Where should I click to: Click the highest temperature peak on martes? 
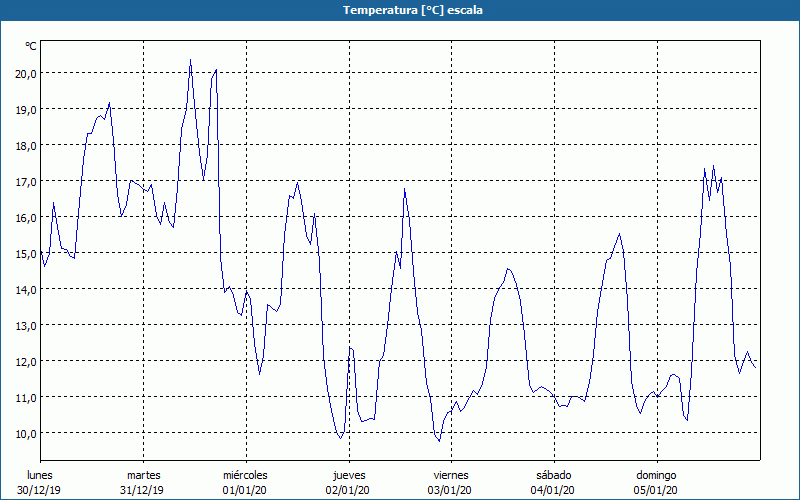[190, 60]
